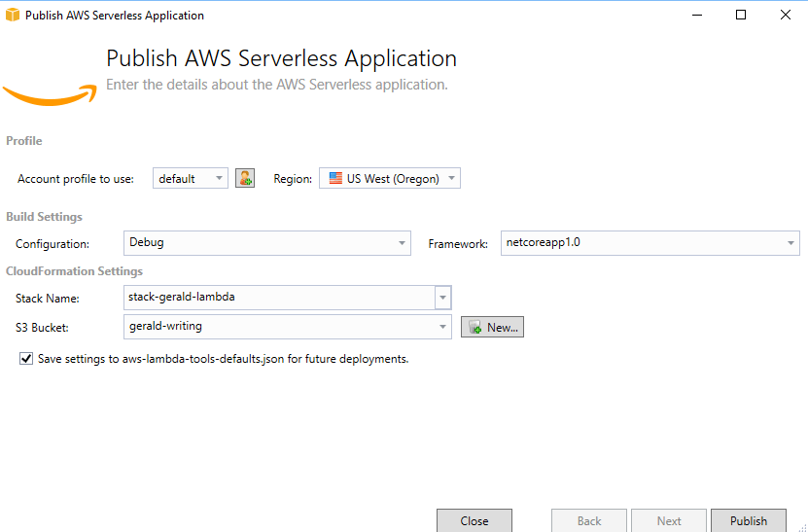Click the Stack Name dropdown arrow

pos(443,298)
